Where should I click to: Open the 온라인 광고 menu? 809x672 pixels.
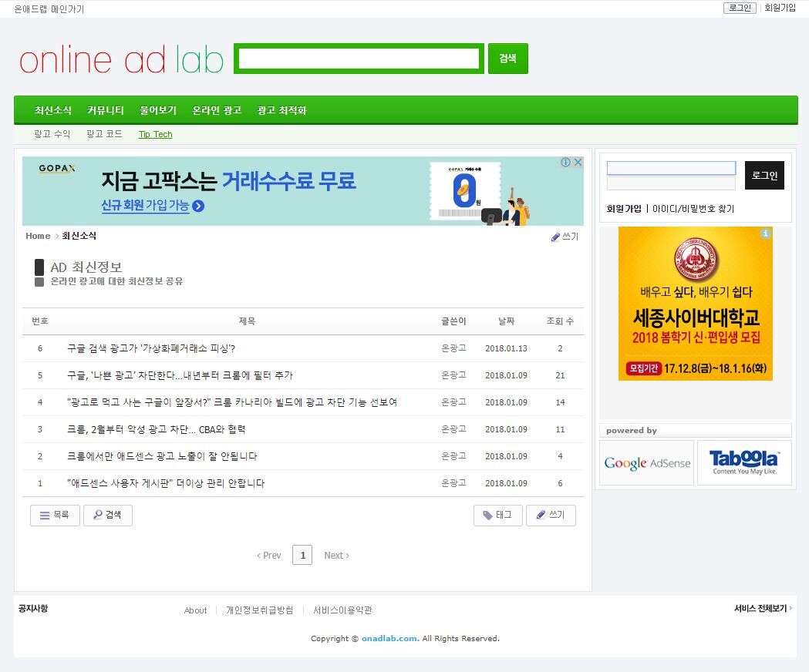217,110
